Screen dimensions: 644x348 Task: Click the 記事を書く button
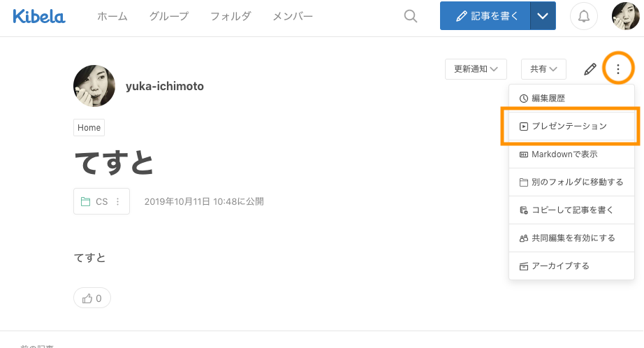tap(485, 16)
